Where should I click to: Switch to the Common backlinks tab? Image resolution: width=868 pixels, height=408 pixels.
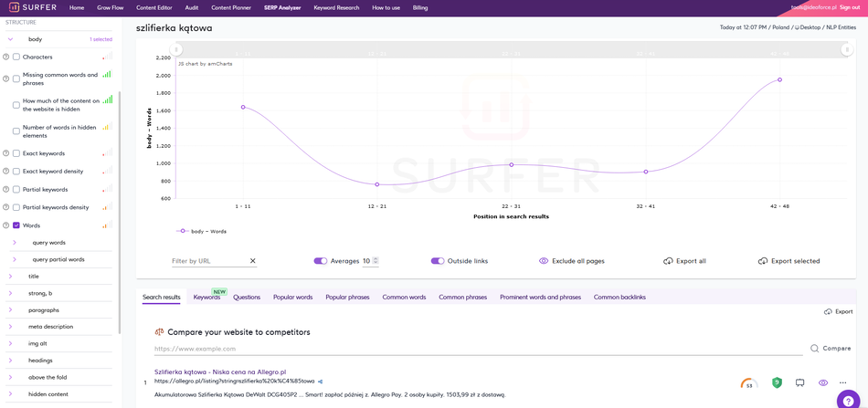pos(619,298)
